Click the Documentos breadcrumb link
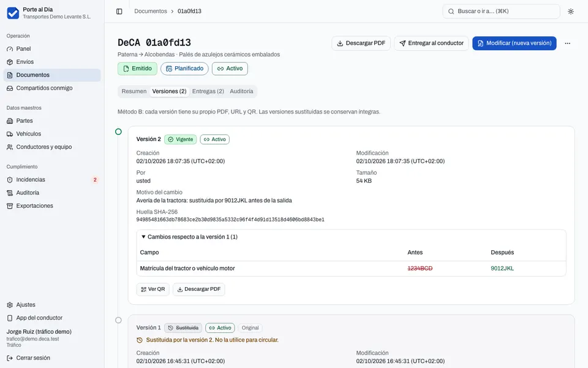The height and width of the screenshot is (368, 588). pyautogui.click(x=151, y=11)
